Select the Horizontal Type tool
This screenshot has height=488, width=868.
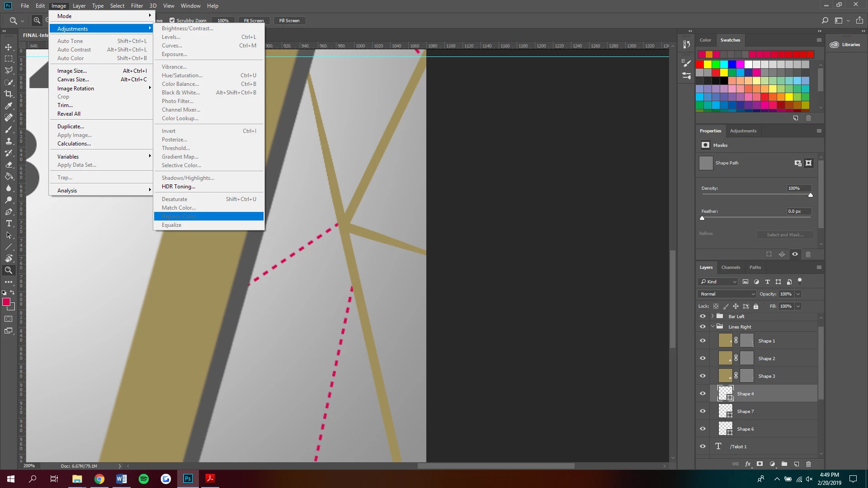coord(9,223)
